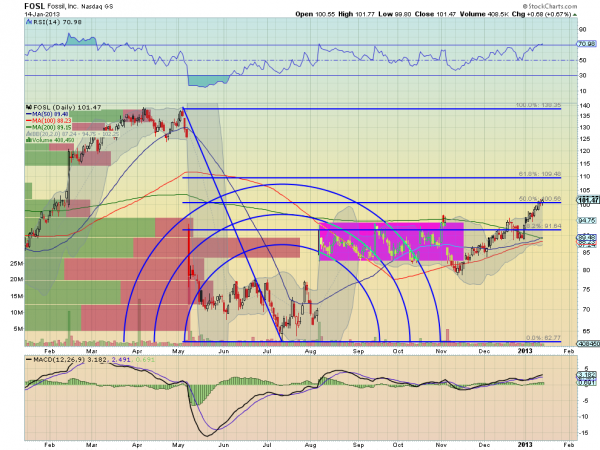Image resolution: width=600 pixels, height=450 pixels.
Task: Click the 'Open 100.55' value
Action: (x=315, y=14)
